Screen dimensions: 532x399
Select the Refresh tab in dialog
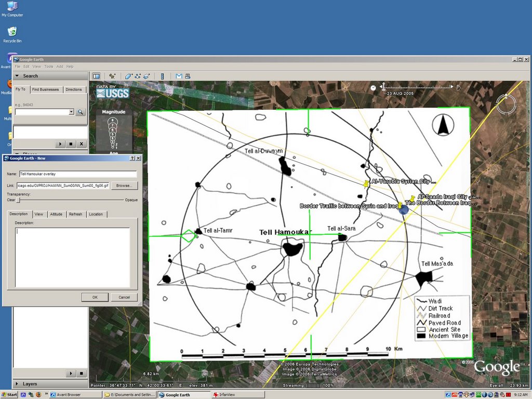(76, 214)
